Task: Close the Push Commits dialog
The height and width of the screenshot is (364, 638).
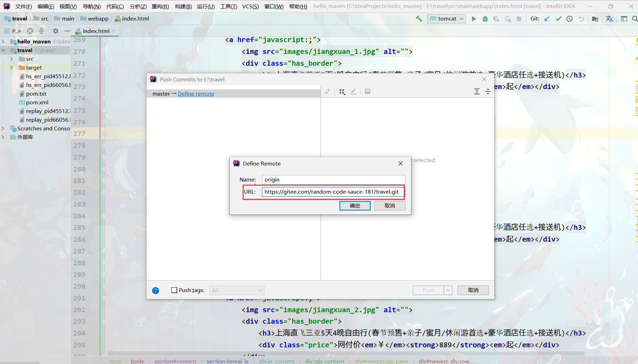Action: point(484,79)
